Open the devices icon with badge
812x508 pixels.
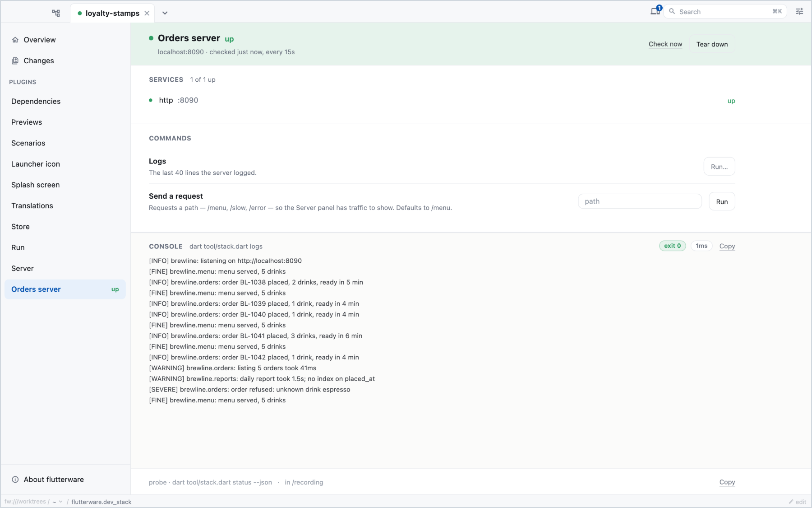(x=655, y=11)
